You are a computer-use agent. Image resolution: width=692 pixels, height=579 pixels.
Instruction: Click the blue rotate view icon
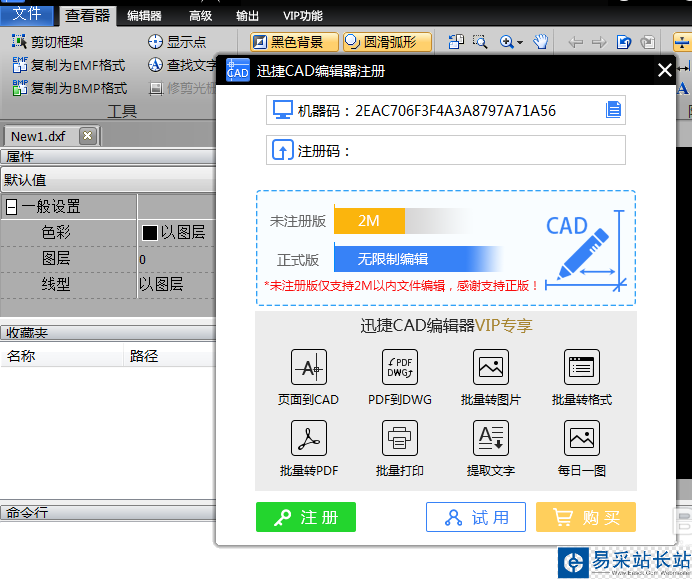tap(624, 42)
